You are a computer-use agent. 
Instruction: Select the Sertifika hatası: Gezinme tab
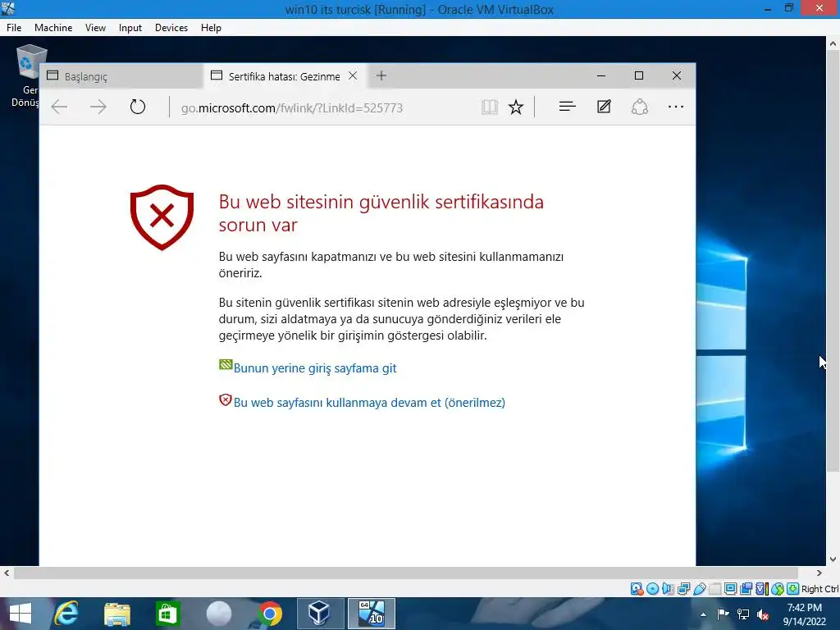point(285,76)
